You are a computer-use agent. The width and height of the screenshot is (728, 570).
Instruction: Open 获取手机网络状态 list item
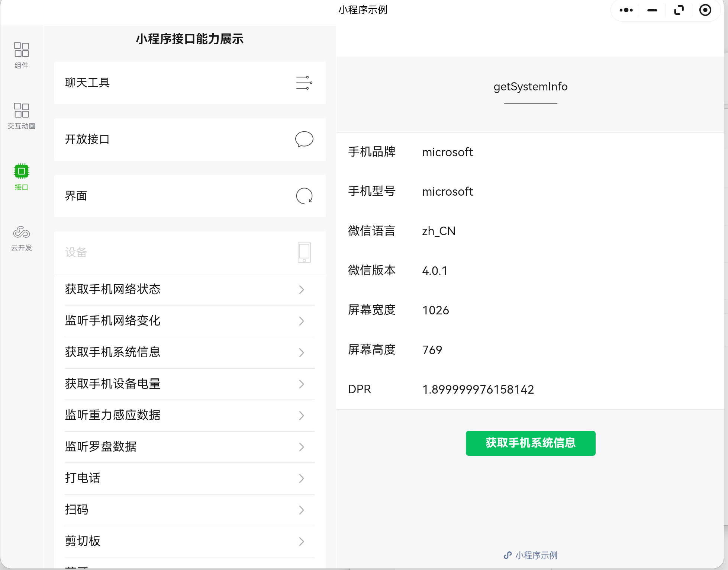[x=113, y=289]
